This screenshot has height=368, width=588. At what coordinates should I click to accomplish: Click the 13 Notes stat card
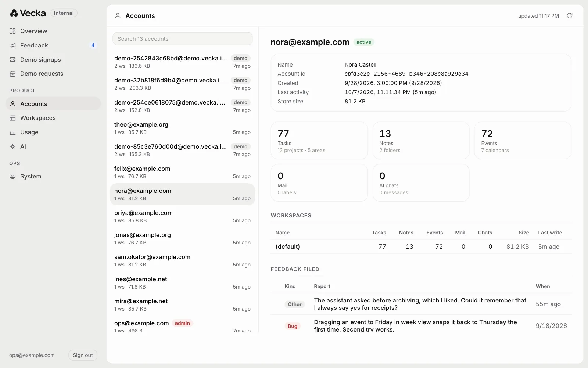point(421,141)
